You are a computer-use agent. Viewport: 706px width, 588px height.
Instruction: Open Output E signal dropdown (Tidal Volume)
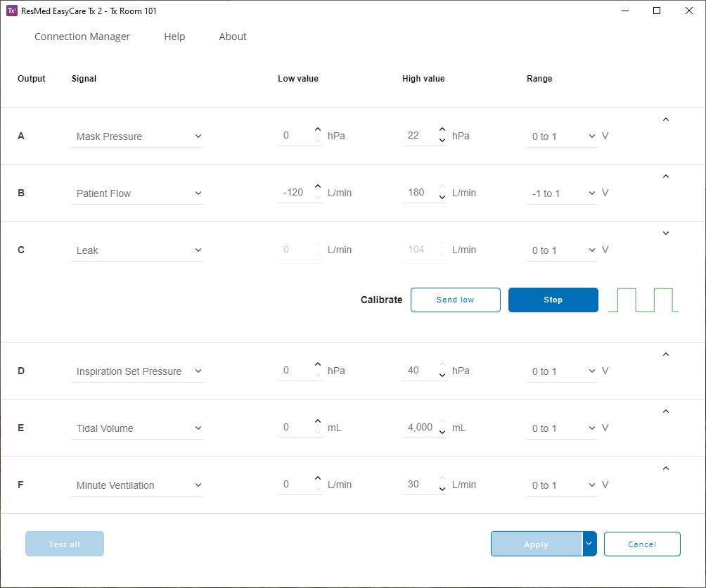[x=137, y=428]
